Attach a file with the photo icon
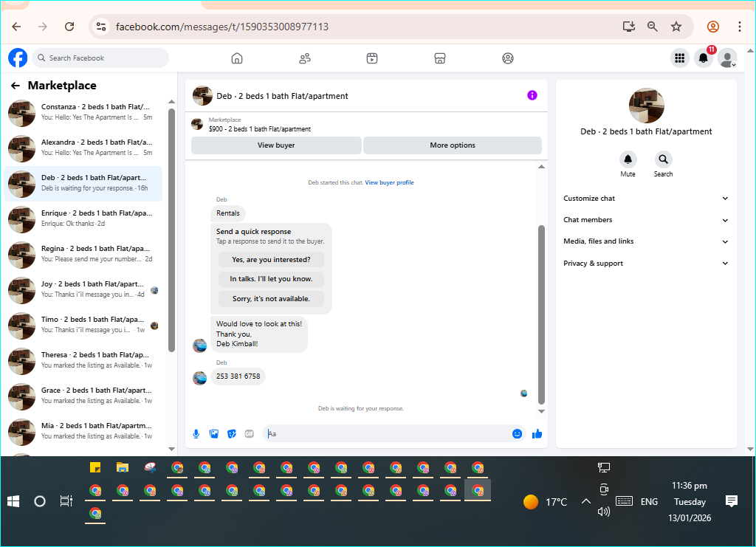The width and height of the screenshot is (756, 547). (x=213, y=434)
